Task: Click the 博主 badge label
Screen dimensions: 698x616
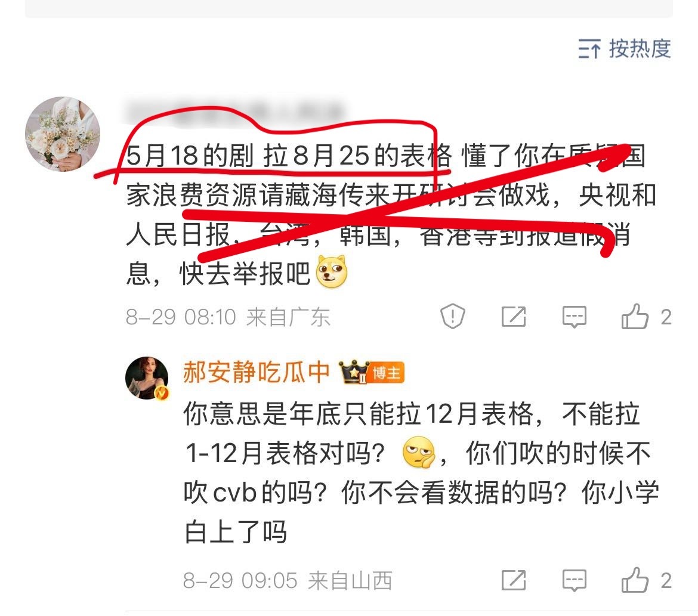Action: pos(387,373)
